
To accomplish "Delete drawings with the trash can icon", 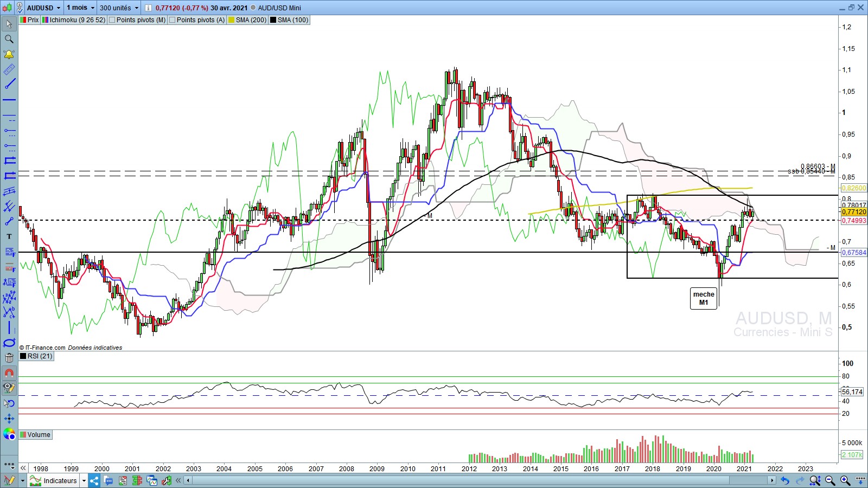I will tap(9, 358).
